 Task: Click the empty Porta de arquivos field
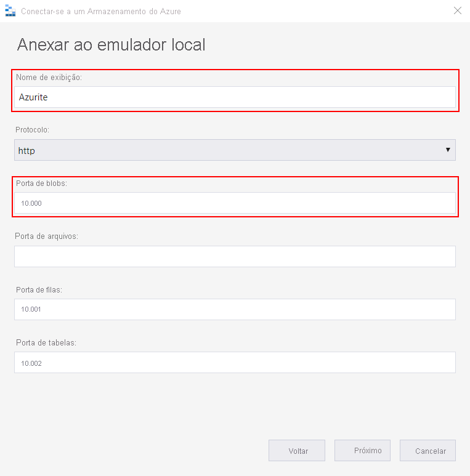[x=235, y=257]
